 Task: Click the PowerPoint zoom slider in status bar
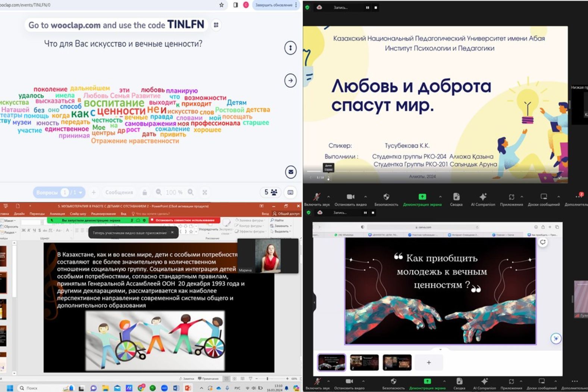point(268,379)
